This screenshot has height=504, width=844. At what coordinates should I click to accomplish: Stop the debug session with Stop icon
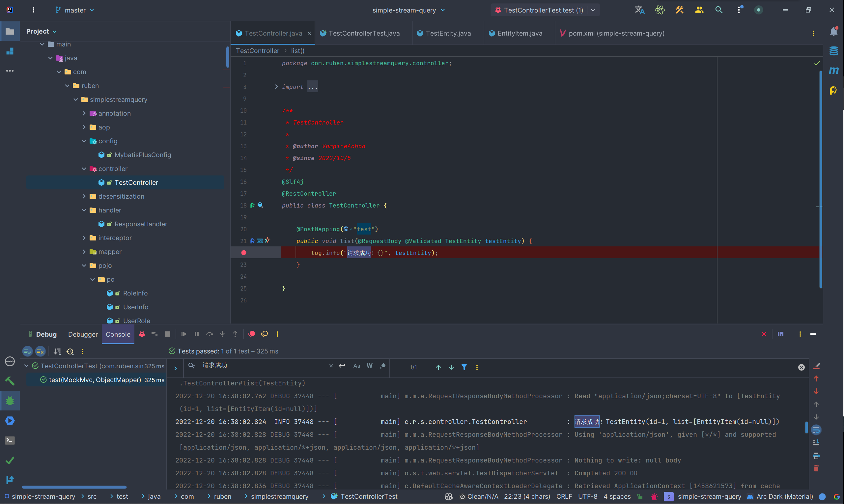click(x=167, y=334)
